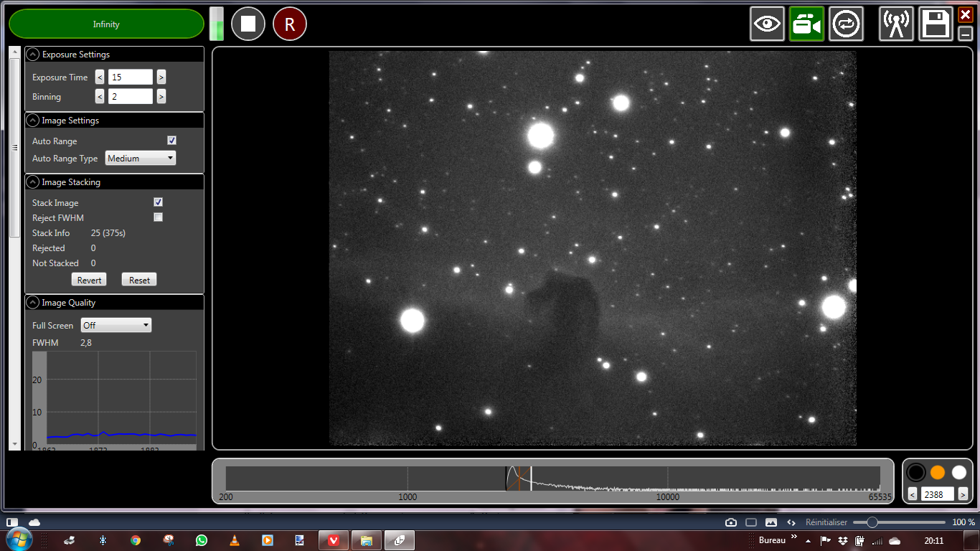The image size is (980, 551).
Task: Click the Horsehead nebula live image view
Action: coord(593,248)
